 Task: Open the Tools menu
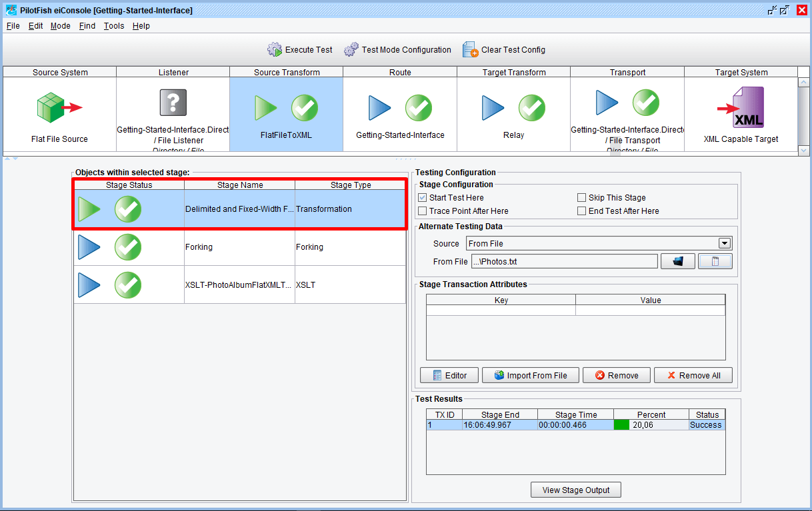point(114,26)
